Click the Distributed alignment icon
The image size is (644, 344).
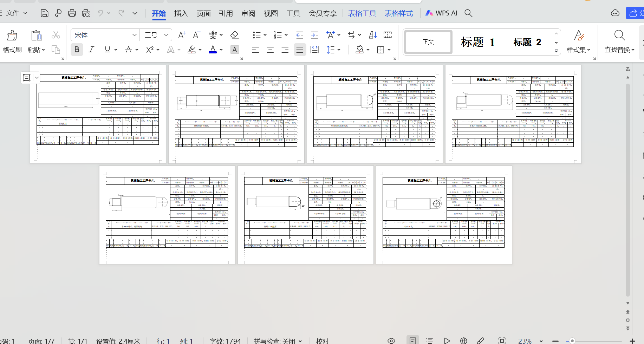point(315,50)
